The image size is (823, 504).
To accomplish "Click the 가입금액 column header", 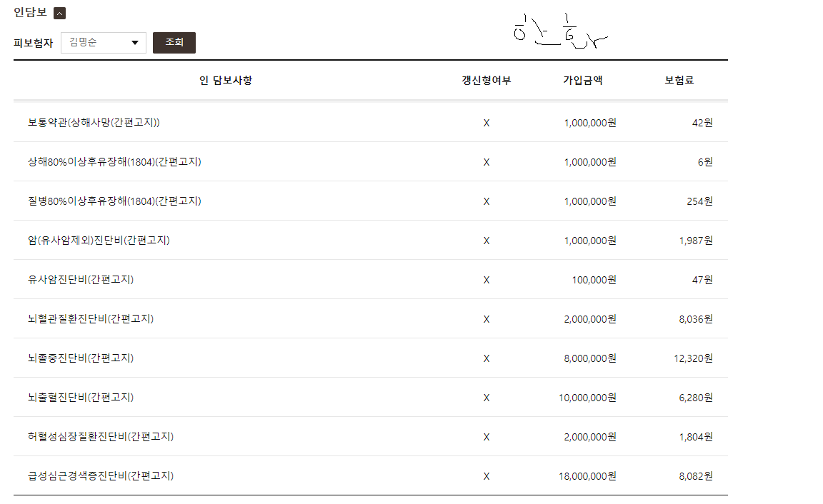I will tap(583, 80).
